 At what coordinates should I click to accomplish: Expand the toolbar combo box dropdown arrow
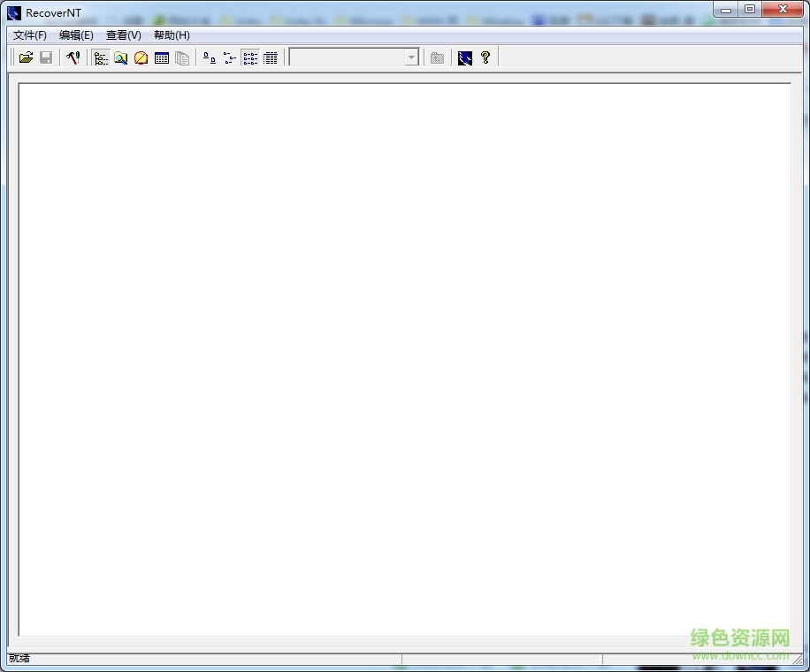pos(411,57)
